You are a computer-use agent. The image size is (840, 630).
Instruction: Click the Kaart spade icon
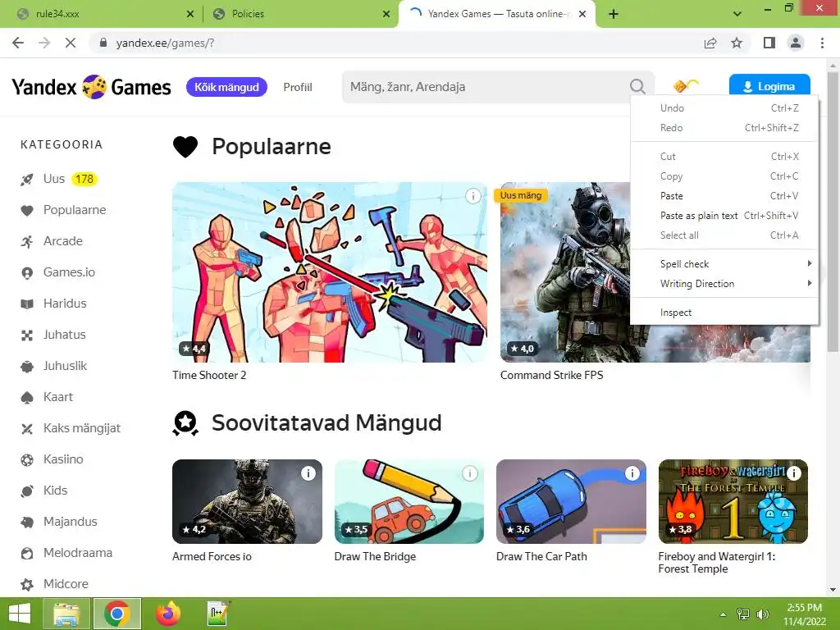coord(27,398)
